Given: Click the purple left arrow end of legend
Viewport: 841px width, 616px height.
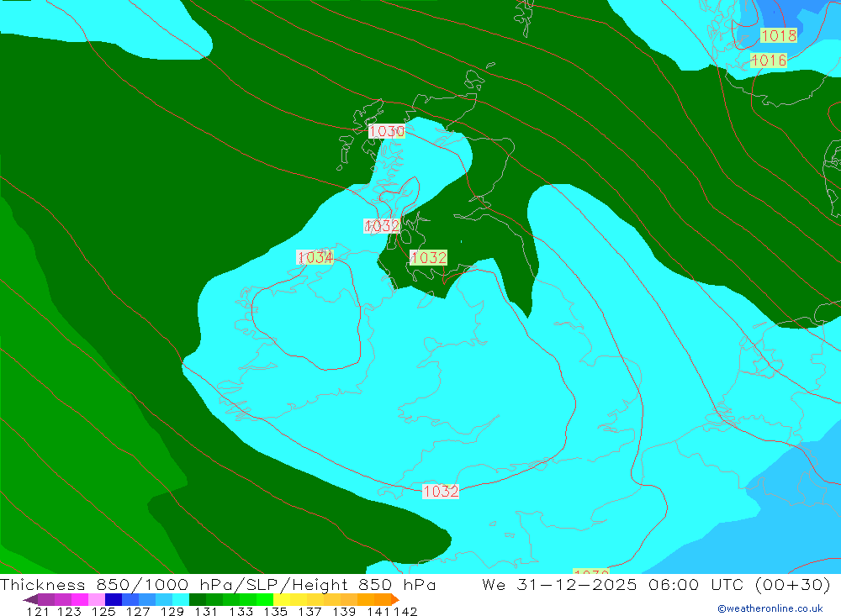Looking at the screenshot, I should coord(30,599).
